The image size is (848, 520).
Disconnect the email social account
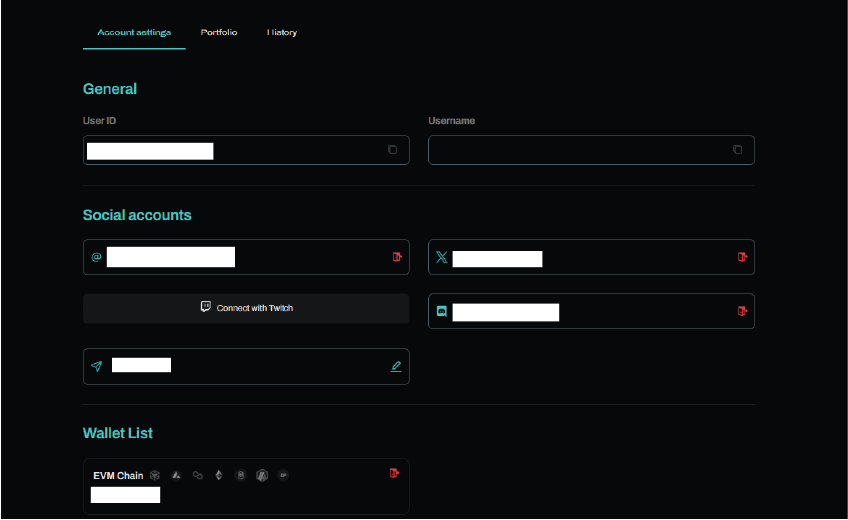coord(397,257)
